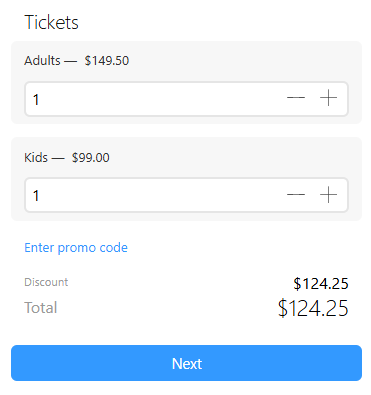Click the number 1 in Adults field
The width and height of the screenshot is (371, 395).
[x=36, y=99]
